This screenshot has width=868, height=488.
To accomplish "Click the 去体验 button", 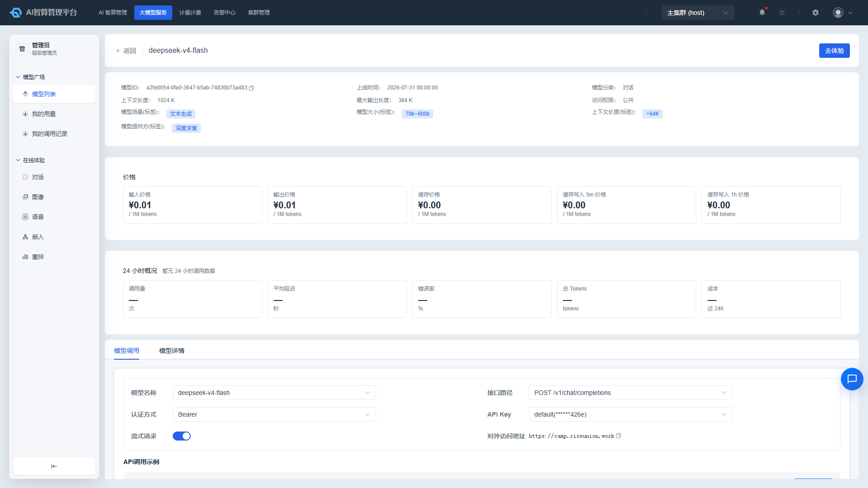I will (x=835, y=51).
